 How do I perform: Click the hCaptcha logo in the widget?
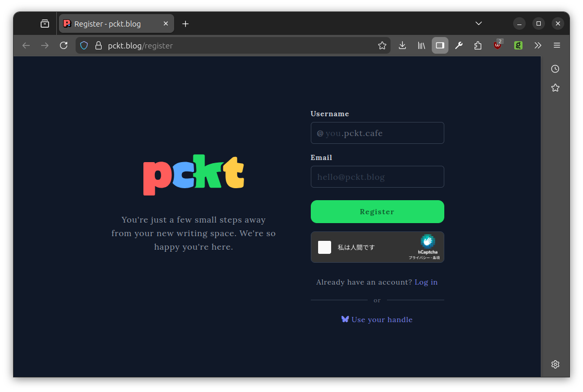point(428,242)
